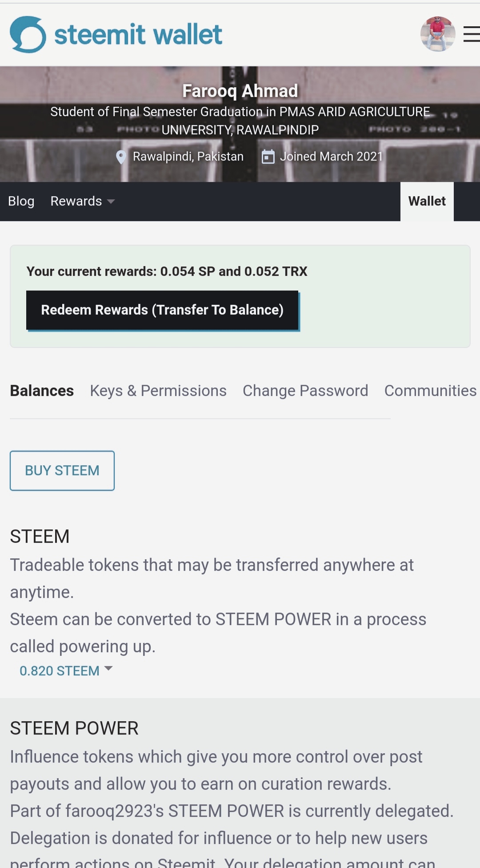Image resolution: width=480 pixels, height=868 pixels.
Task: Click the BUY STEEM button
Action: point(62,471)
